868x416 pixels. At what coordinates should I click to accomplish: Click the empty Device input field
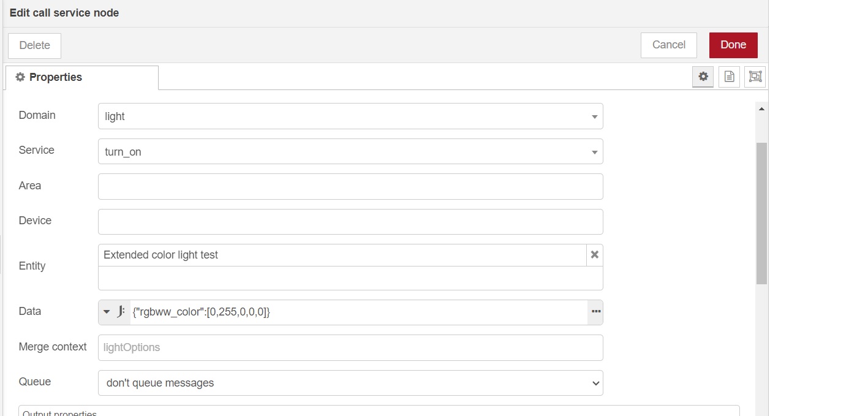(x=350, y=221)
